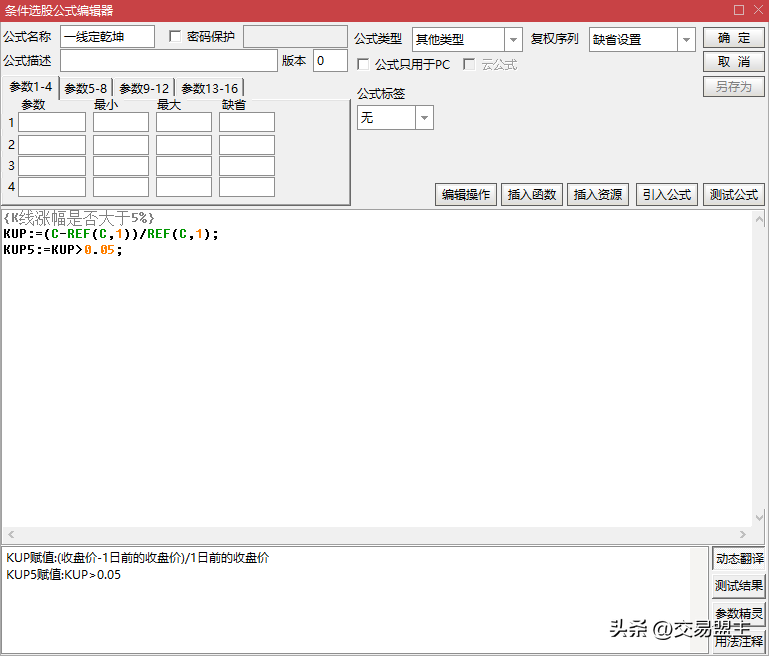Click the 取消 button
This screenshot has height=656, width=769.
coord(734,62)
